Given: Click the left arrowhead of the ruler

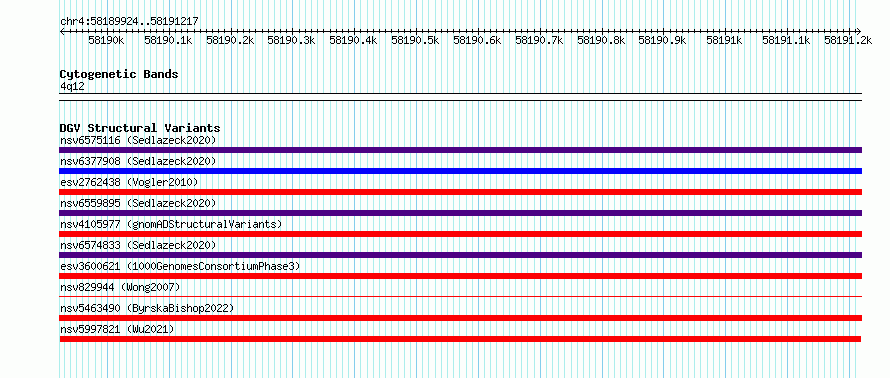Looking at the screenshot, I should click(62, 31).
